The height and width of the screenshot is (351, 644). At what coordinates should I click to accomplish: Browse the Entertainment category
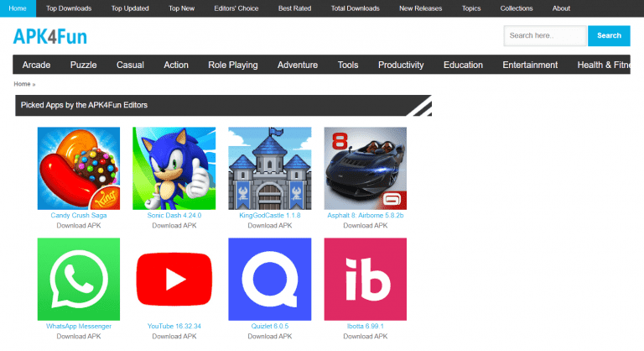pyautogui.click(x=530, y=65)
